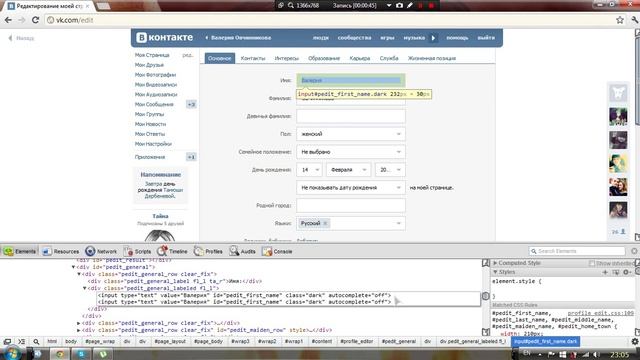Image resolution: width=640 pixels, height=360 pixels.
Task: Reload the page with the refresh icon
Action: point(36,20)
